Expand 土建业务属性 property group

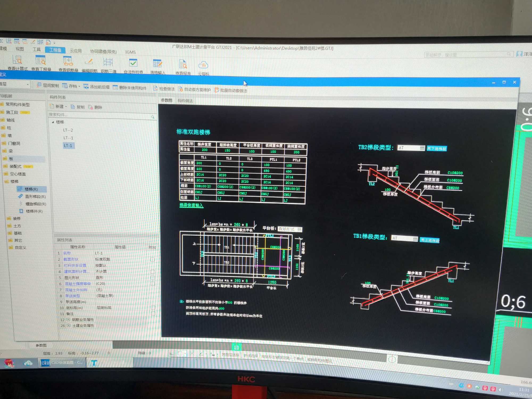click(69, 325)
